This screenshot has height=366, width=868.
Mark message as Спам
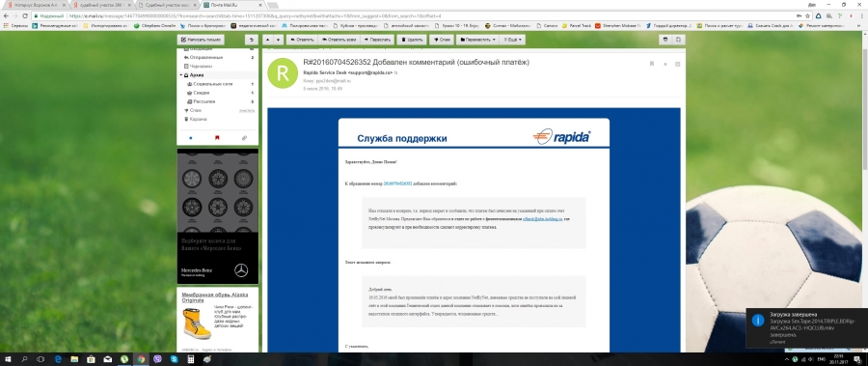click(x=443, y=40)
